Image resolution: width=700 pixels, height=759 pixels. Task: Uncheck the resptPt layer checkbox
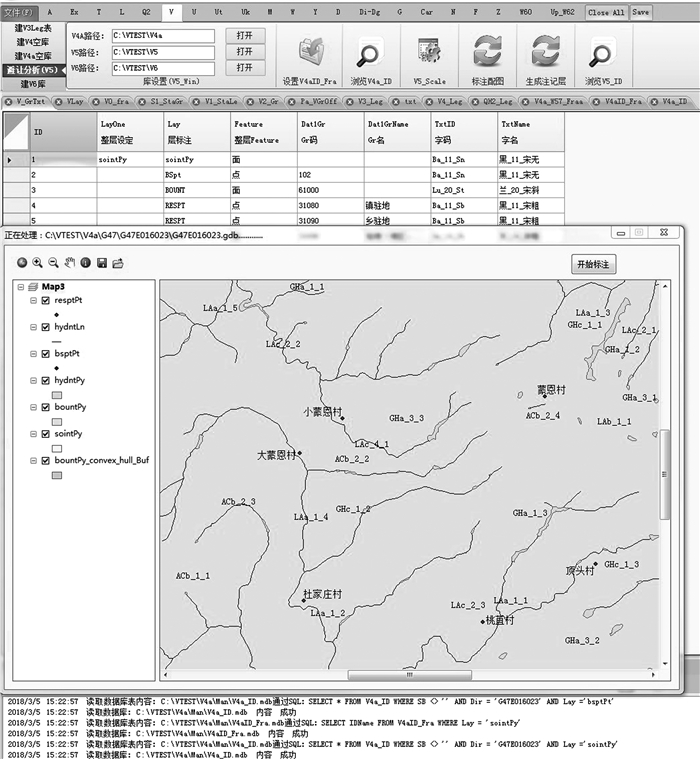pos(45,299)
